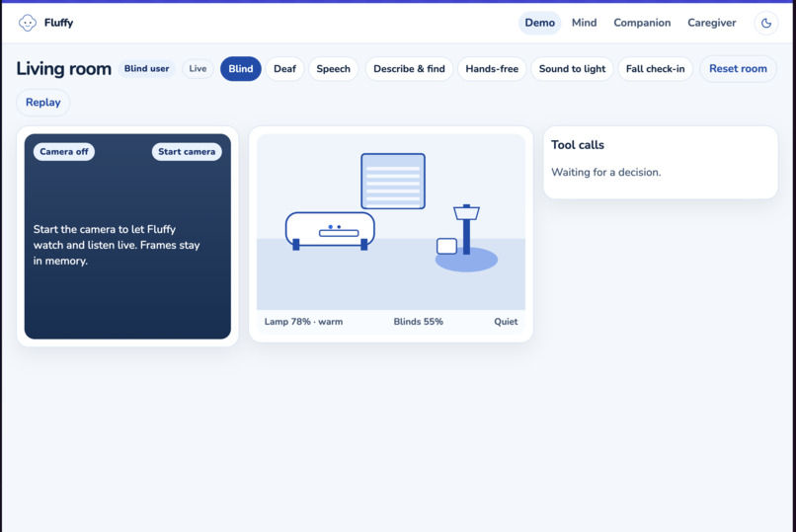This screenshot has height=532, width=796.
Task: Click the Lamp 78% · warm status
Action: 303,322
